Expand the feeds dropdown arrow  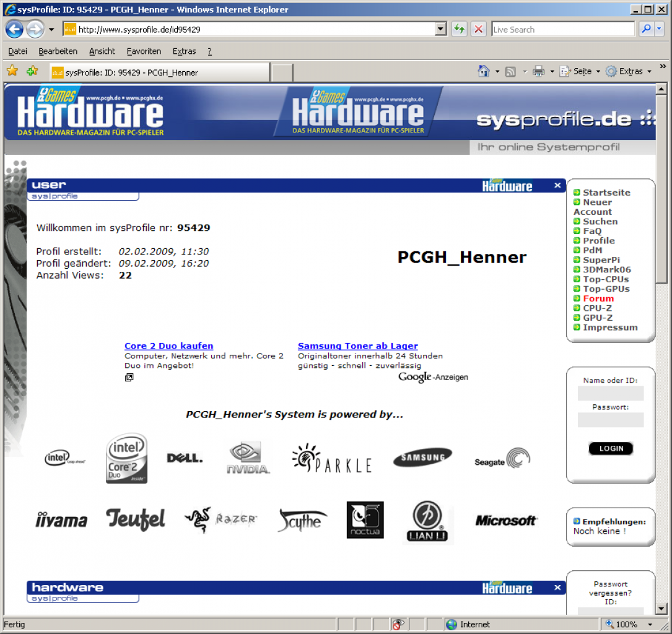(525, 72)
